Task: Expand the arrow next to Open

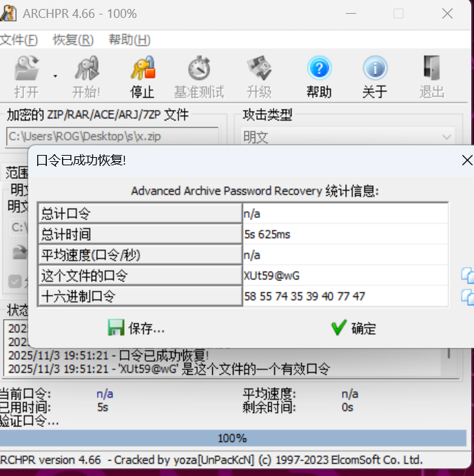Action: point(55,76)
